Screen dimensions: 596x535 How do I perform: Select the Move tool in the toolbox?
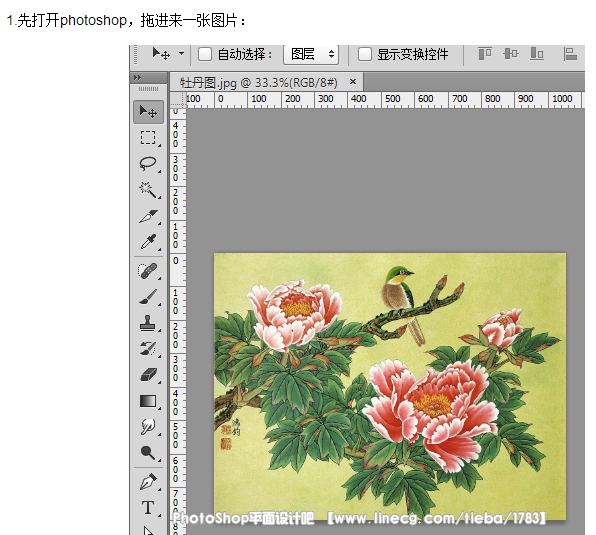coord(148,112)
